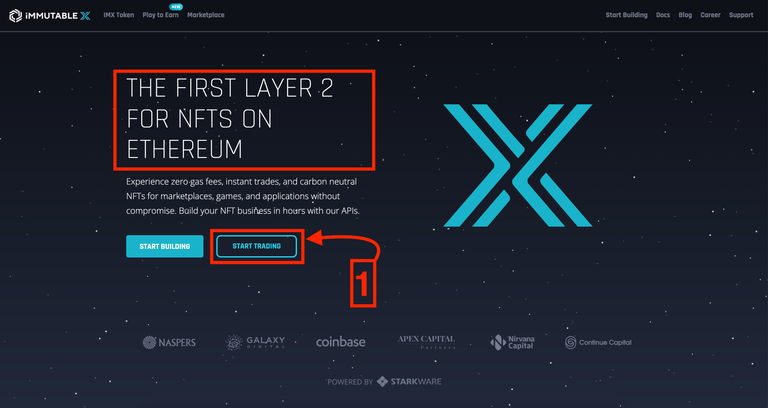Click the coinbase logo
768x408 pixels.
[340, 342]
